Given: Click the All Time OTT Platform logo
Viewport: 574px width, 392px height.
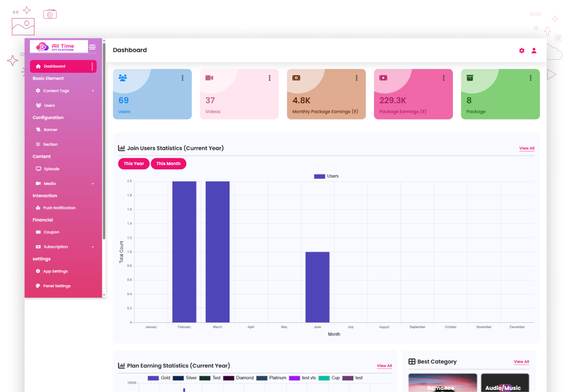Looking at the screenshot, I should click(x=59, y=47).
